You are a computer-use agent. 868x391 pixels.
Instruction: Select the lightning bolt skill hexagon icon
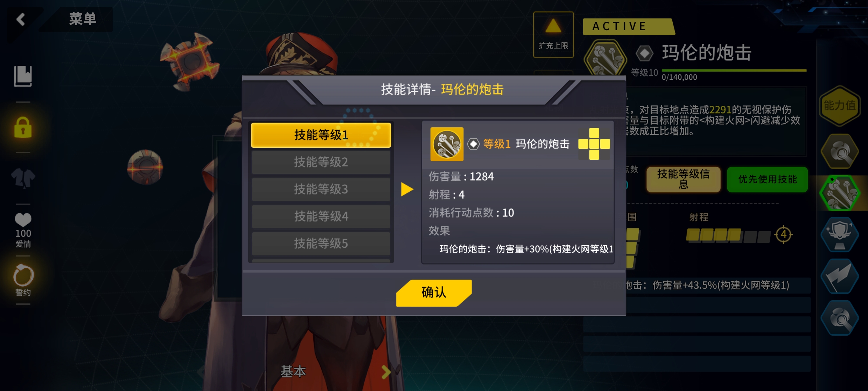840,276
